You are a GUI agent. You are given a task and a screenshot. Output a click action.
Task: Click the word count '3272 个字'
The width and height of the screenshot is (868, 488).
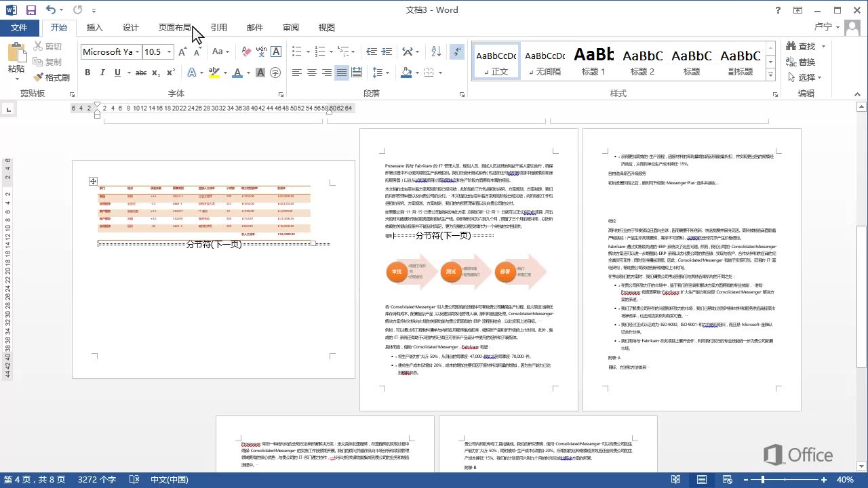point(97,480)
